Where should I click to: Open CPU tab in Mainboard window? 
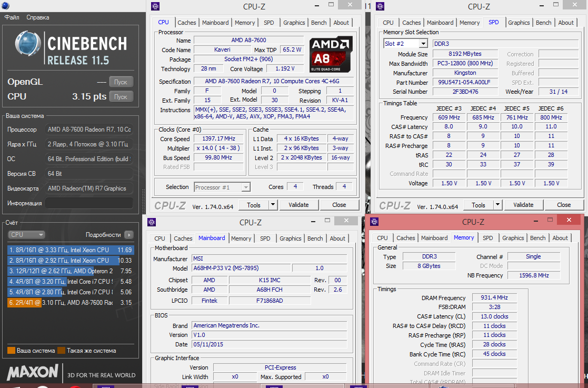coord(160,238)
